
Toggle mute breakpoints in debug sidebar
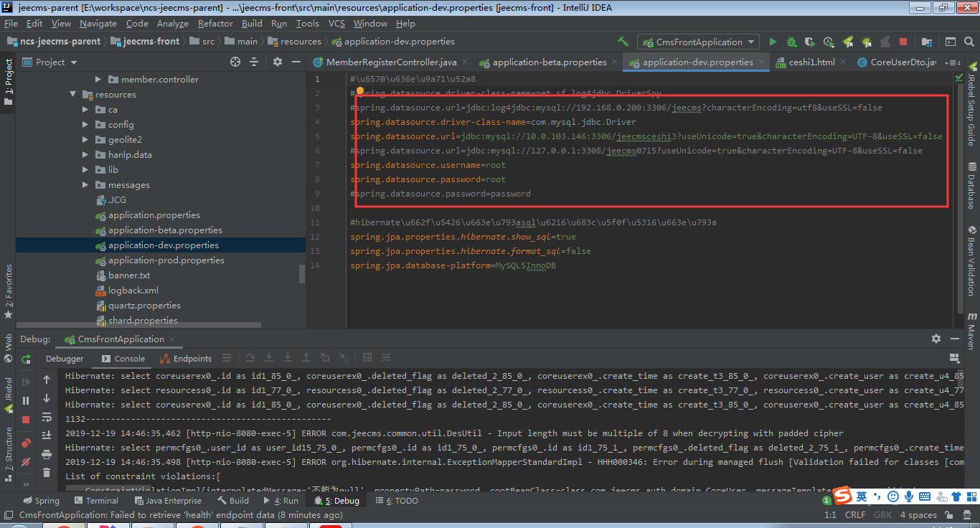coord(27,461)
